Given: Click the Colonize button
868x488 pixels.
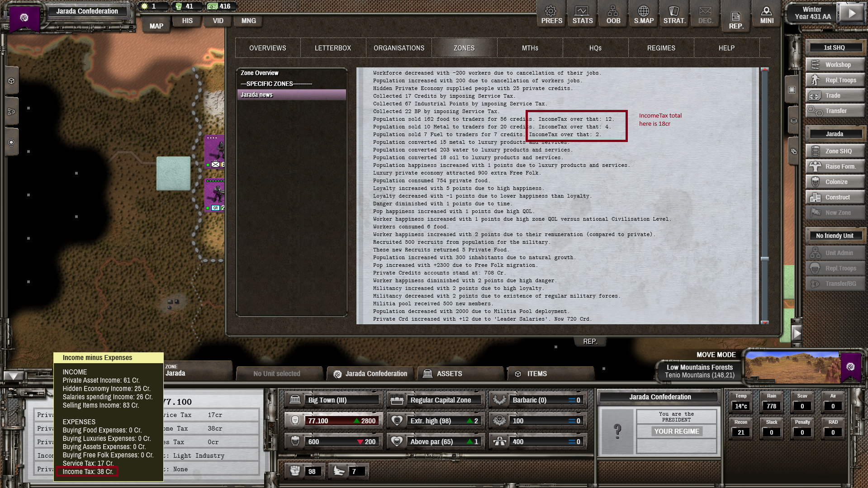Looking at the screenshot, I should pyautogui.click(x=835, y=182).
